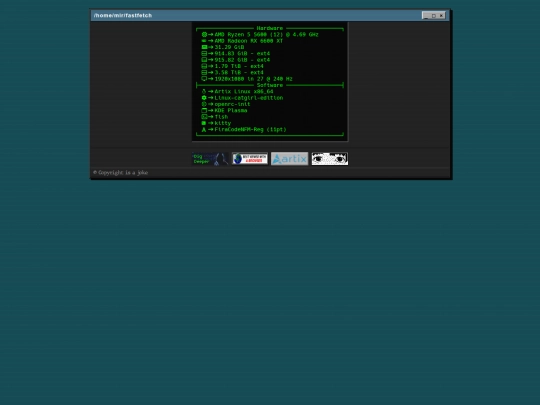Click the memory icon beside 31.29 GiB

[204, 47]
